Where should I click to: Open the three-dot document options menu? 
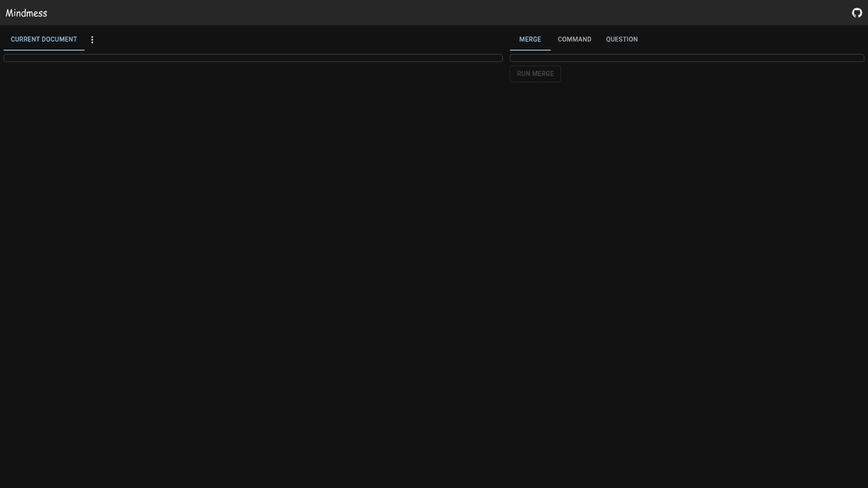pyautogui.click(x=92, y=39)
